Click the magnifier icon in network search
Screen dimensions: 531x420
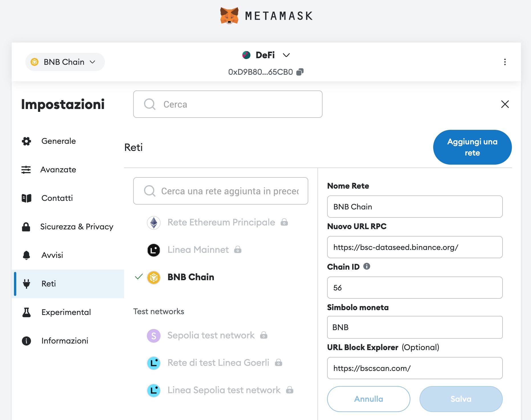point(150,191)
